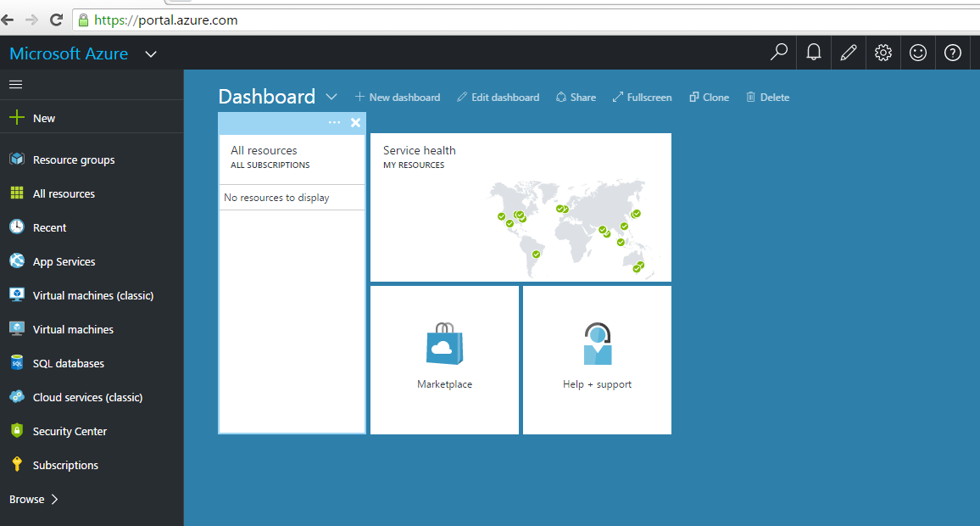Open the search magnifier in the top bar
Image resolution: width=980 pixels, height=526 pixels.
[779, 53]
